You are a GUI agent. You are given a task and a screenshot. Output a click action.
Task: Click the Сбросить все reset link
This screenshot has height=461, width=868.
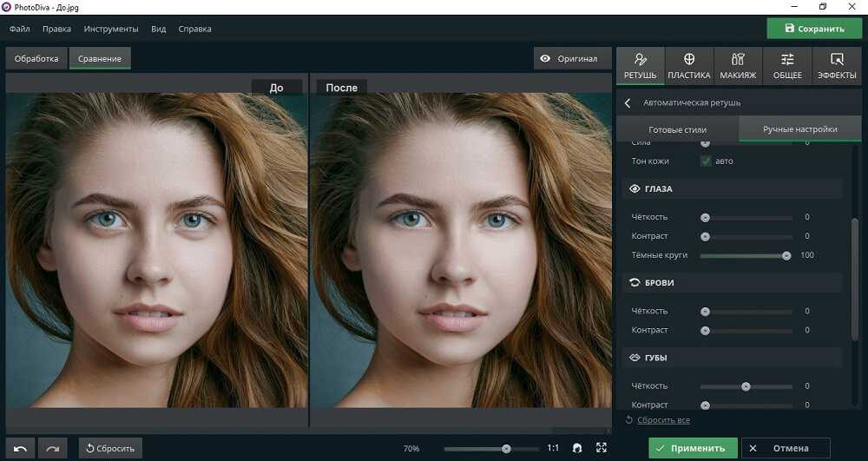tap(663, 420)
